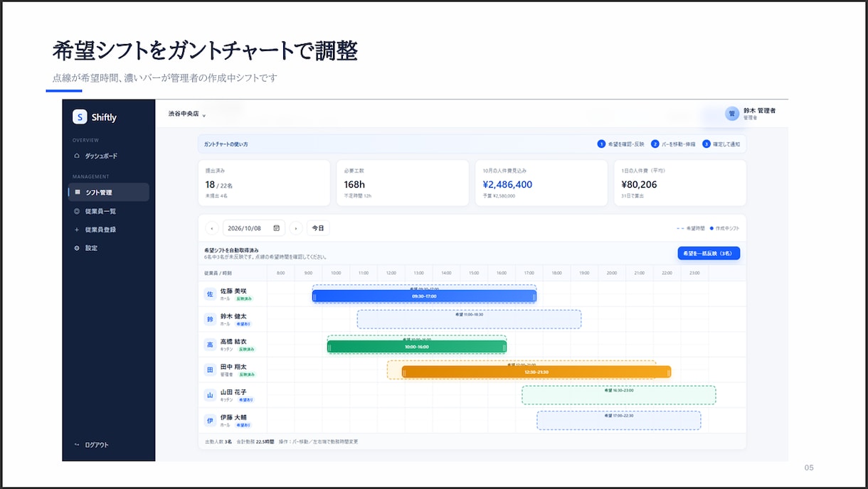Image resolution: width=868 pixels, height=489 pixels.
Task: Click 希望あり badge under 伊藤 大輔
Action: (243, 425)
